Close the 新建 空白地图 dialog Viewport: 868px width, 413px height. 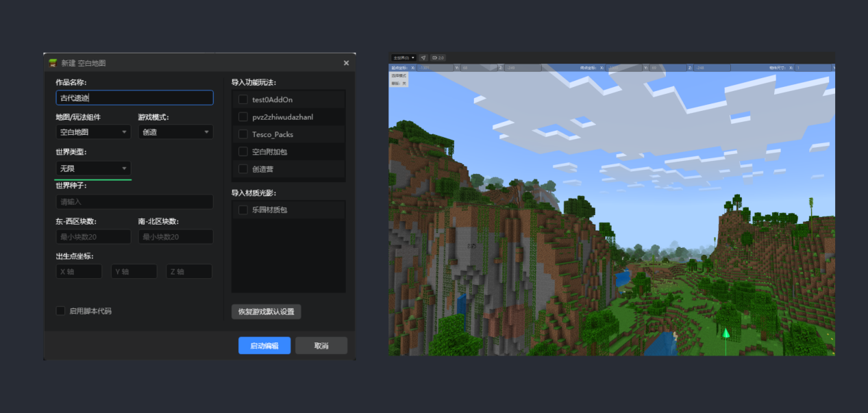point(346,63)
